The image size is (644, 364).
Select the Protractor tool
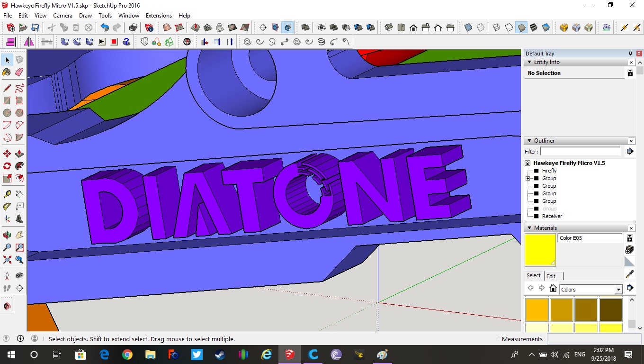pyautogui.click(x=7, y=206)
